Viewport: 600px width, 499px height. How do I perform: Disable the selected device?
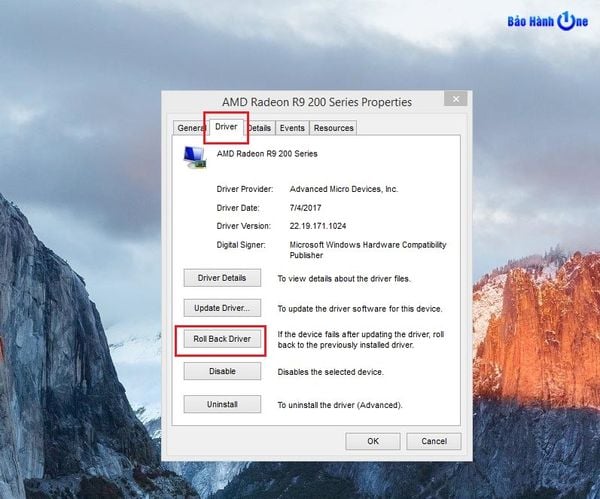coord(222,371)
